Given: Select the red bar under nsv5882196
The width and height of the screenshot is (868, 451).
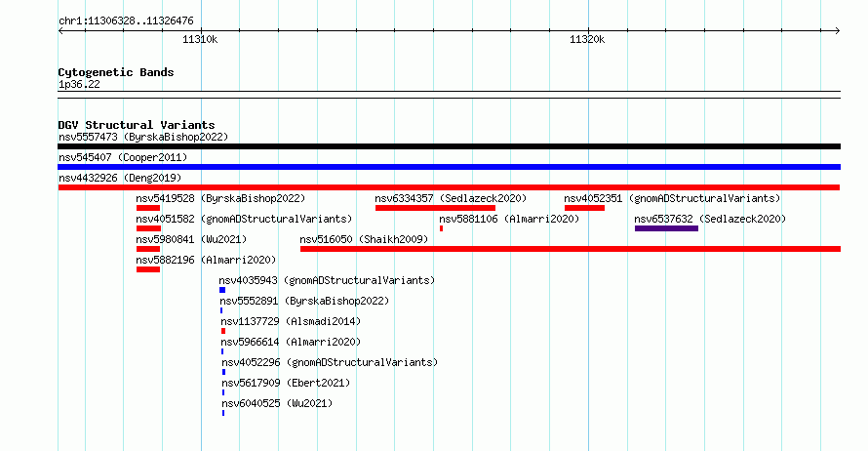Looking at the screenshot, I should point(148,269).
